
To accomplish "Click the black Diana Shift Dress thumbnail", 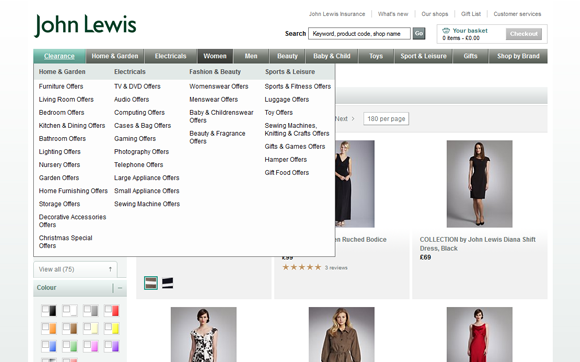I will 479,184.
